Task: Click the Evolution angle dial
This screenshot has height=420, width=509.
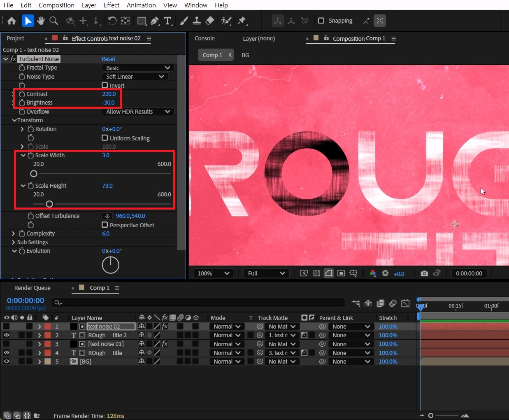Action: click(x=111, y=265)
